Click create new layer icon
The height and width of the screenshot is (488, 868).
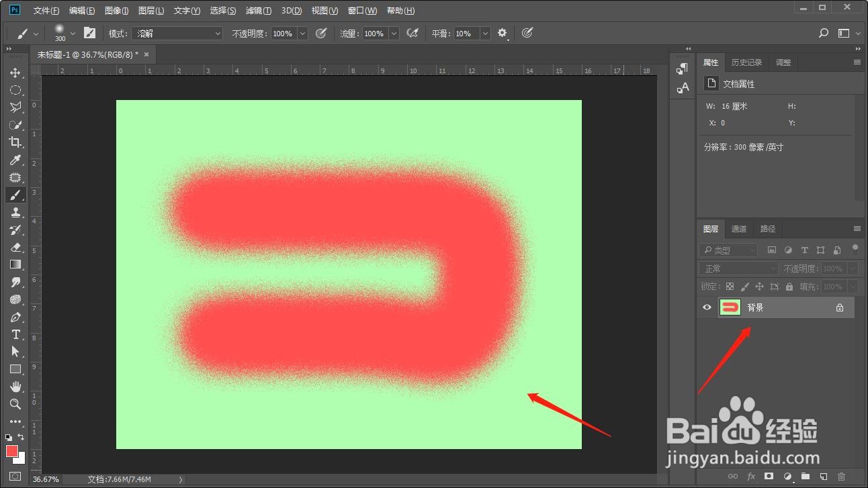coord(823,476)
